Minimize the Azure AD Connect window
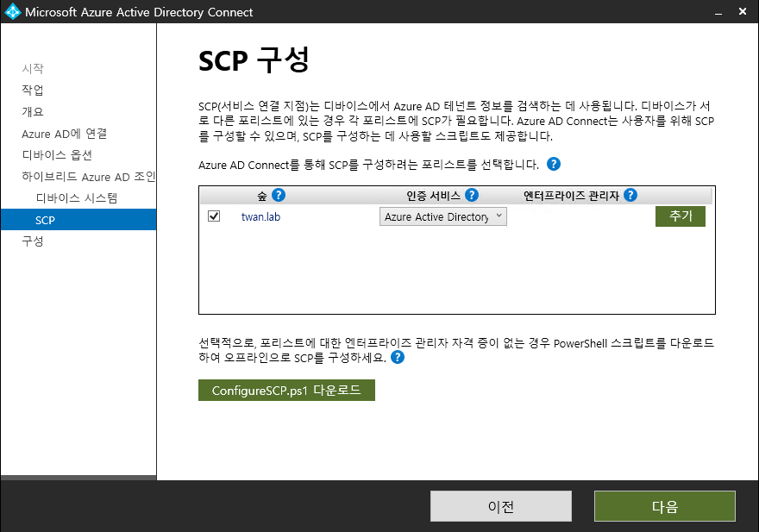This screenshot has width=759, height=532. [718, 12]
